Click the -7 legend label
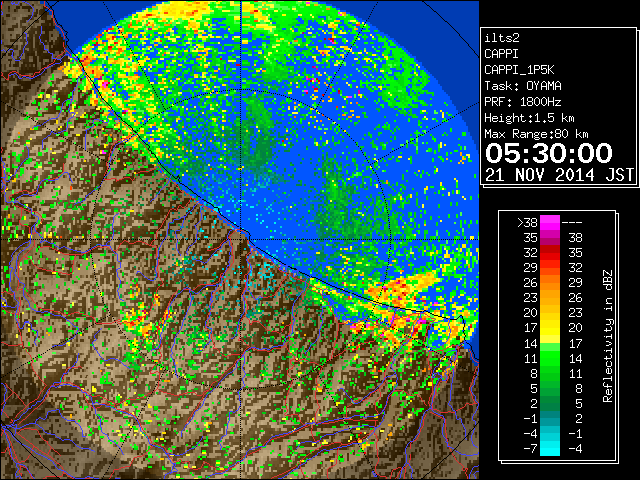640x480 pixels. pos(530,449)
